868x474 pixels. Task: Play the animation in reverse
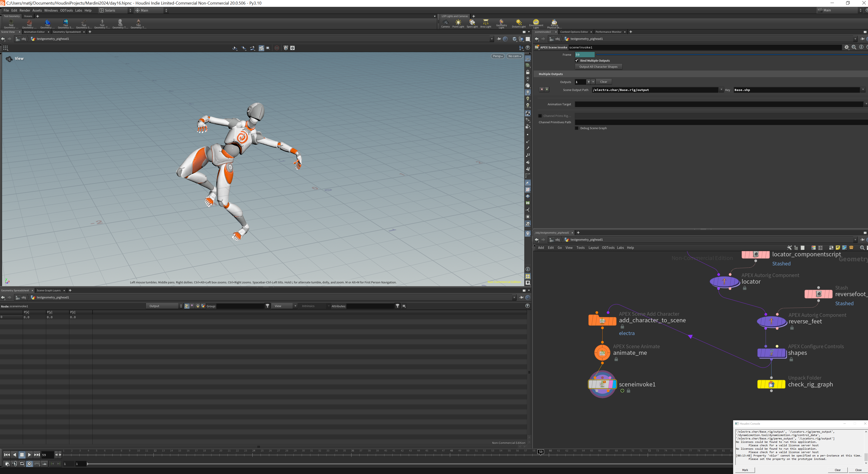tap(15, 455)
